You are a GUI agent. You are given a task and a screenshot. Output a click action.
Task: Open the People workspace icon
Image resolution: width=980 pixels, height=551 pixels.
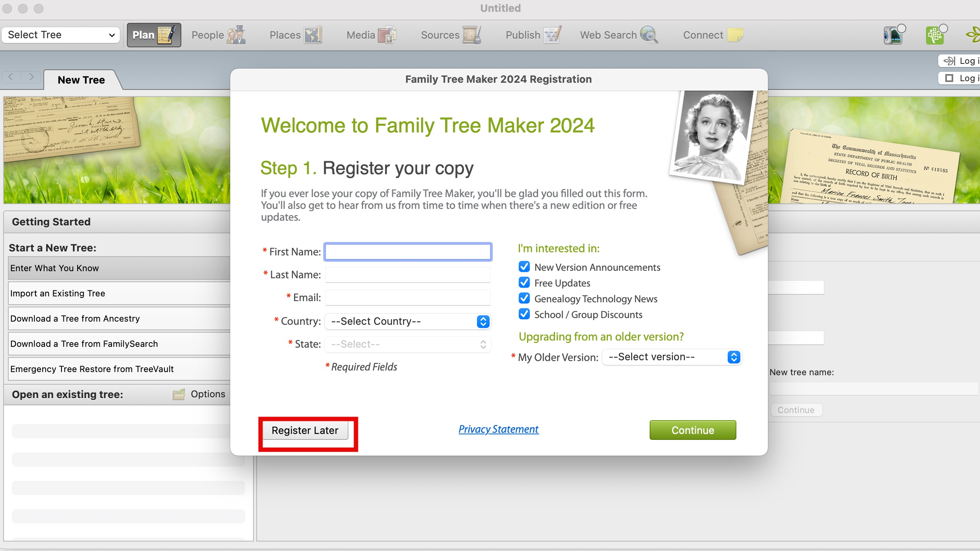click(x=236, y=35)
